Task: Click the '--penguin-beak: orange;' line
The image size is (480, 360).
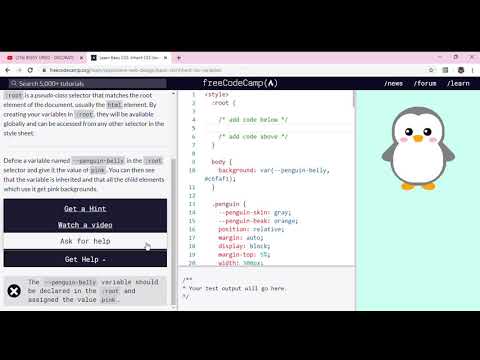Action: pos(258,221)
